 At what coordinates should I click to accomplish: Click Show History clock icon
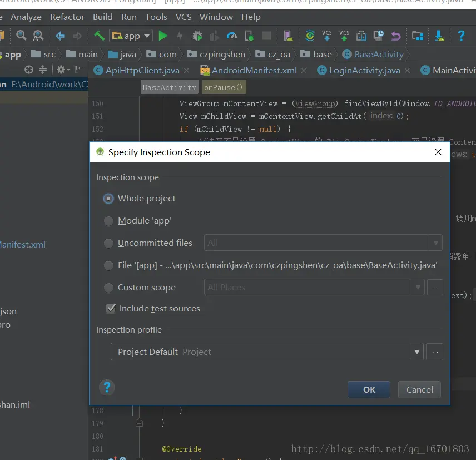click(x=379, y=36)
